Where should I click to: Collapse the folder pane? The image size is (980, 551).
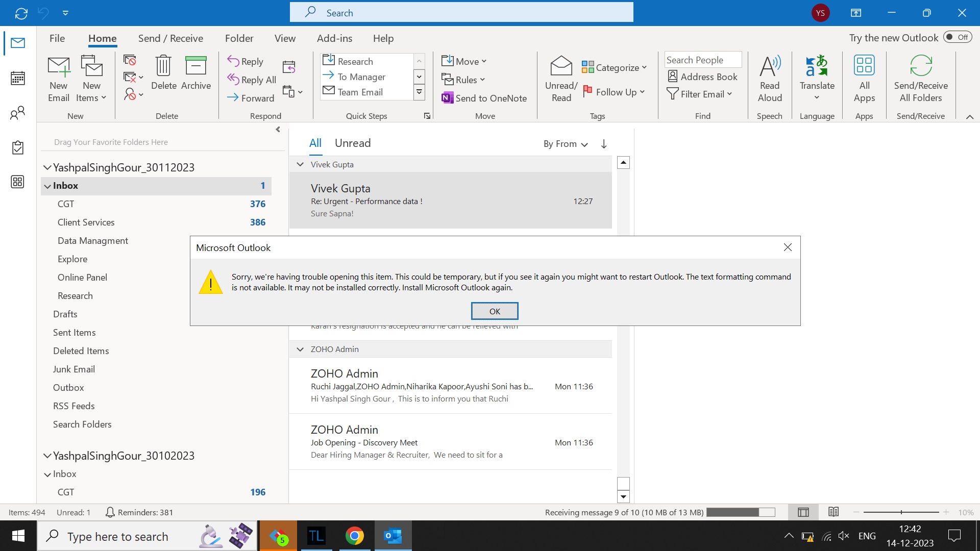coord(278,130)
